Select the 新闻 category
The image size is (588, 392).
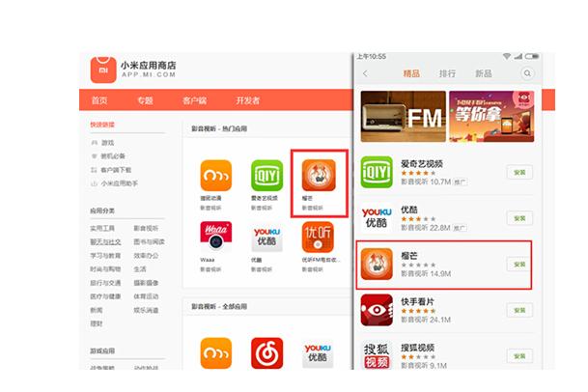(97, 310)
